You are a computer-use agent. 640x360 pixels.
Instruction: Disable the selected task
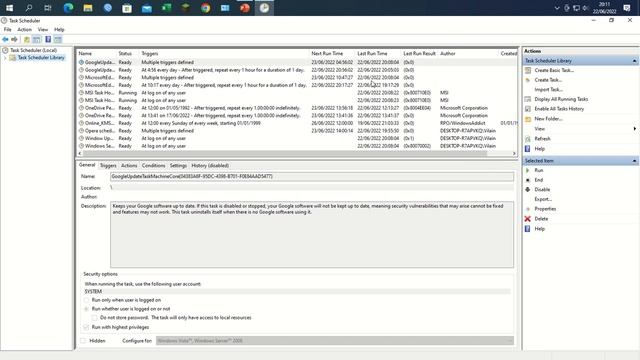coord(542,189)
